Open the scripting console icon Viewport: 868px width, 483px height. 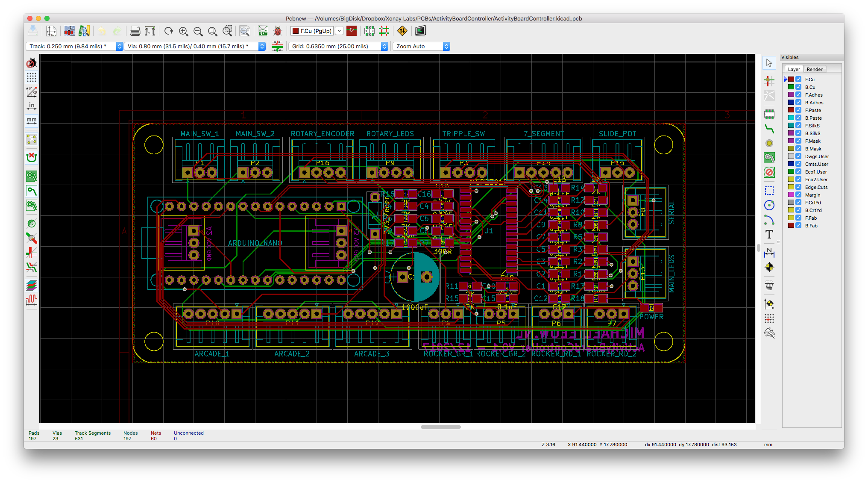tap(420, 31)
